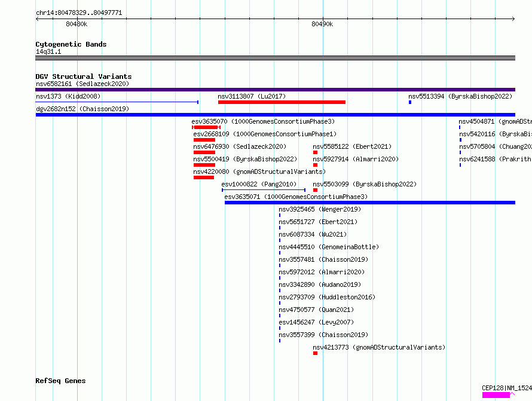
Task: Open nsv5927914 (Almarri2020) label
Action: (x=356, y=159)
